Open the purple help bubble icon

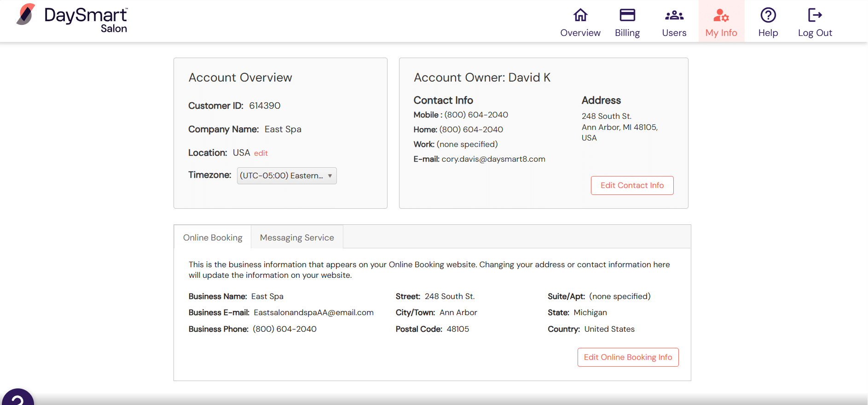(17, 397)
